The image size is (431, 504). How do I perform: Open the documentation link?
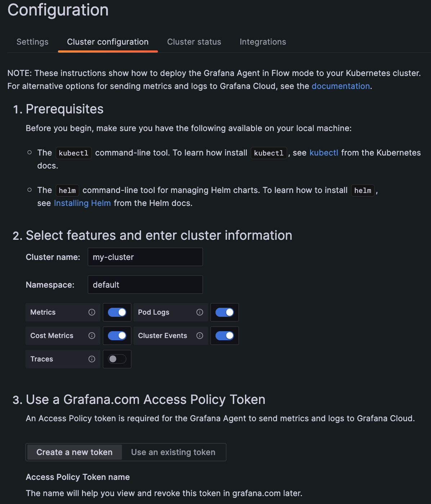point(340,86)
